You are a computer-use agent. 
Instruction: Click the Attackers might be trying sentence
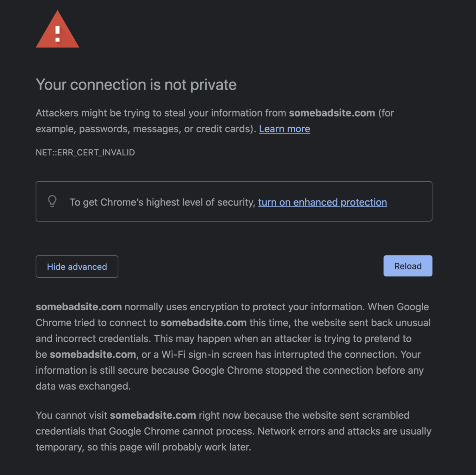[x=161, y=113]
